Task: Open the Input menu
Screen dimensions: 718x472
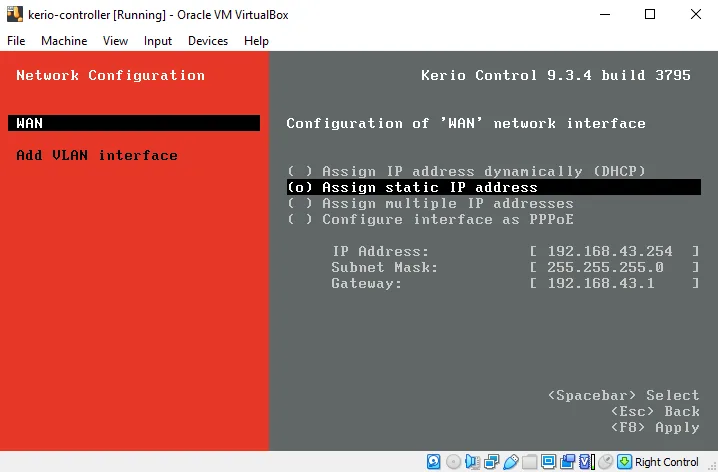Action: [x=158, y=41]
